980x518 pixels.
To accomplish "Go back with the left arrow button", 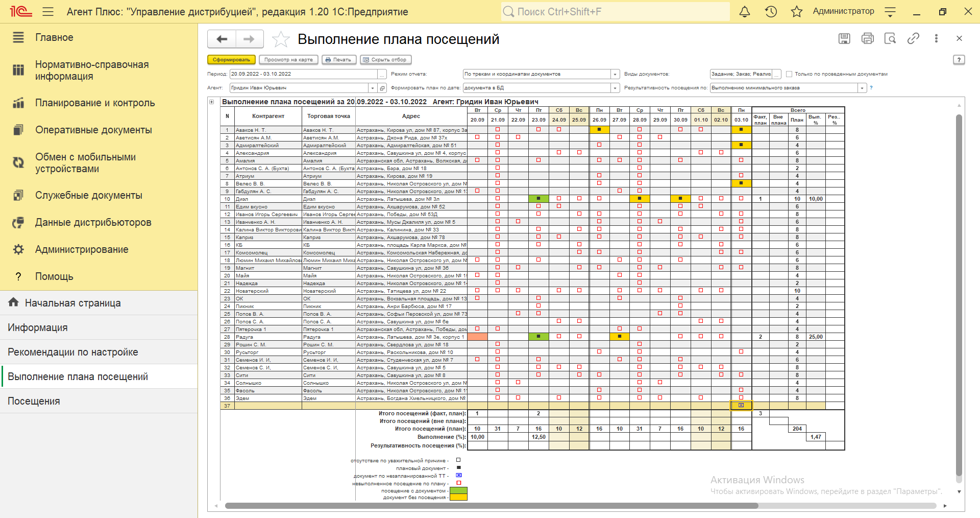I will coord(222,39).
